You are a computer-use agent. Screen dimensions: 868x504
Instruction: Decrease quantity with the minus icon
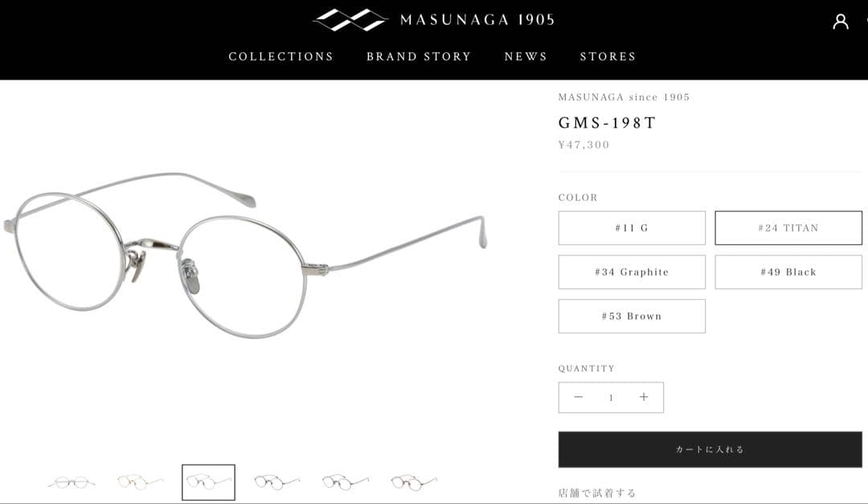(x=579, y=397)
